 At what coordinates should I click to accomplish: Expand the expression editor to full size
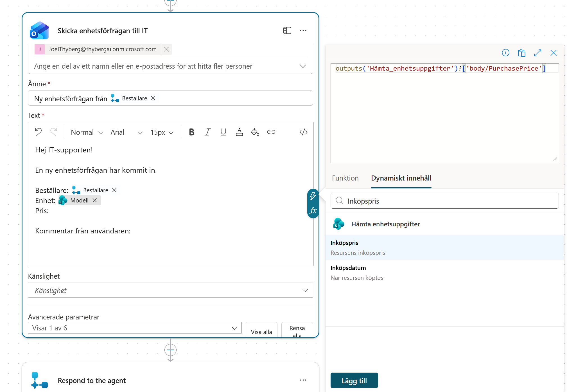537,53
